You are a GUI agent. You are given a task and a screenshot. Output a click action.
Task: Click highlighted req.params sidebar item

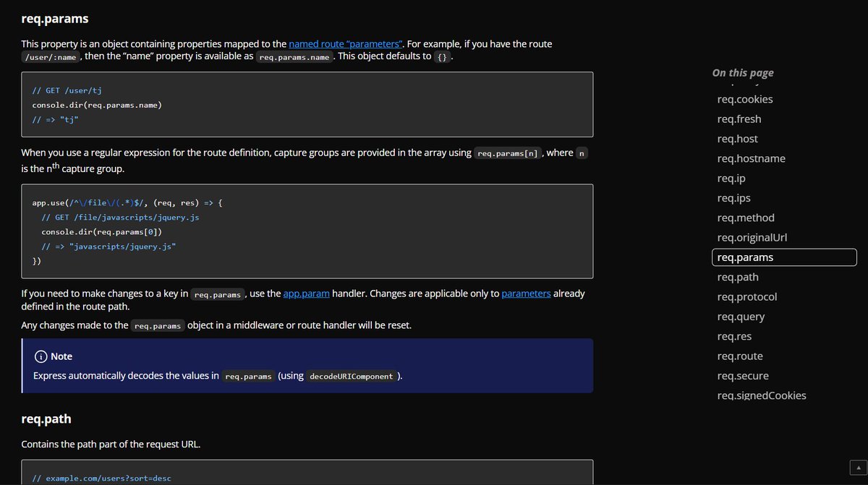coord(785,257)
